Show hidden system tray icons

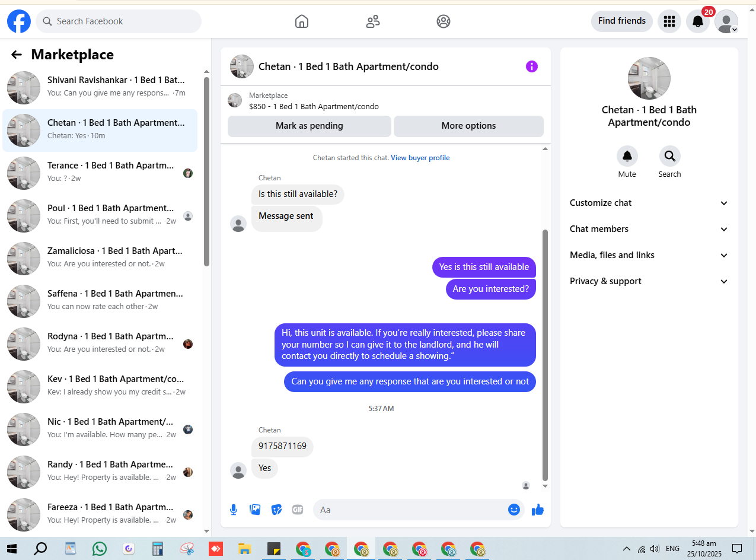(x=626, y=549)
